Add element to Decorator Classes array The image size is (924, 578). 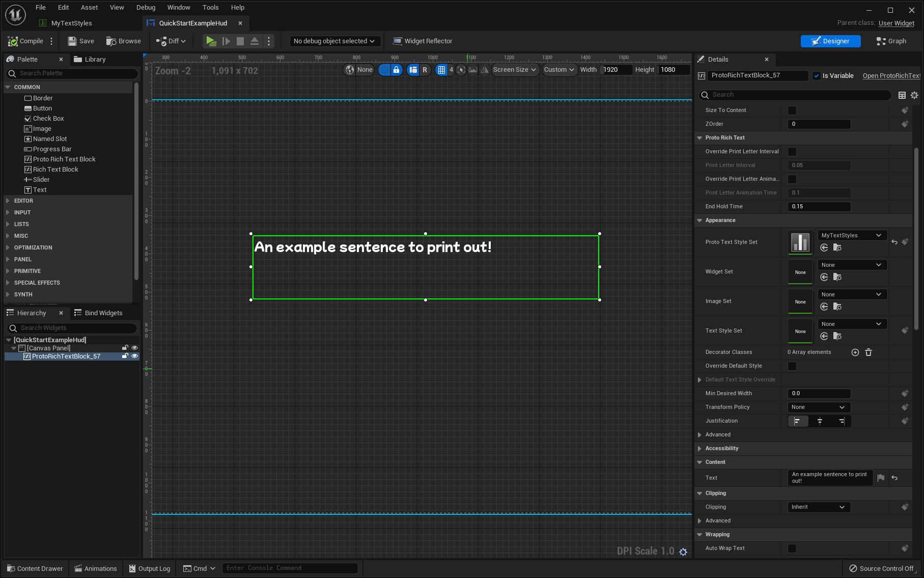[855, 352]
